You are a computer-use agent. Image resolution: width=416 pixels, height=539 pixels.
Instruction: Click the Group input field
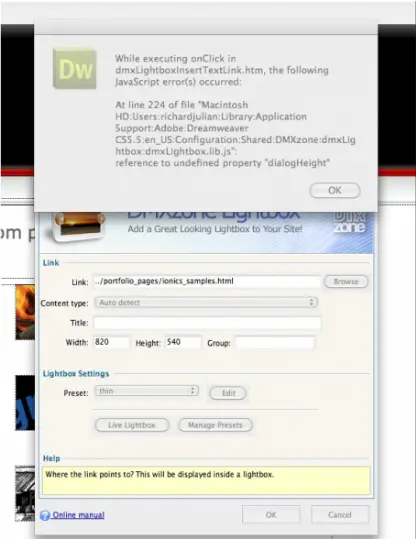pyautogui.click(x=275, y=343)
